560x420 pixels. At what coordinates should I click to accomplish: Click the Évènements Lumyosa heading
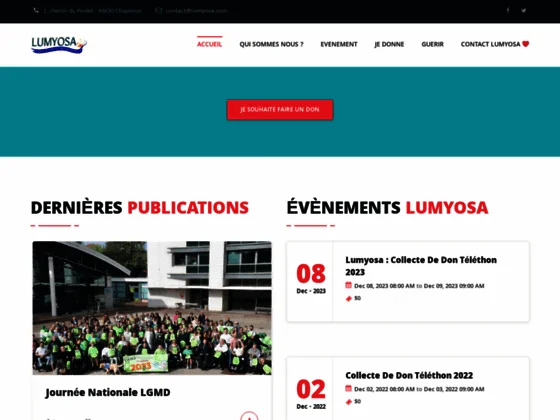tap(387, 208)
